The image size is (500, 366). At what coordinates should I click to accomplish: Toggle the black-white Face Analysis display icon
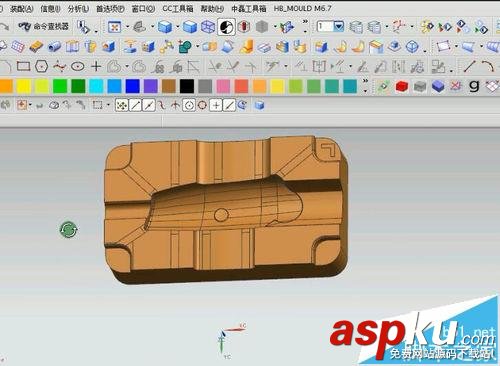226,27
